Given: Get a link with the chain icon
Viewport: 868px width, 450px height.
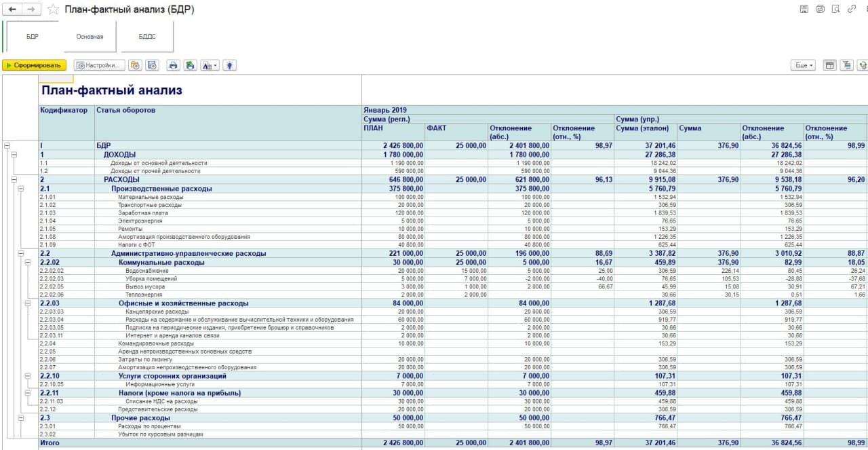Looking at the screenshot, I should pyautogui.click(x=852, y=9).
